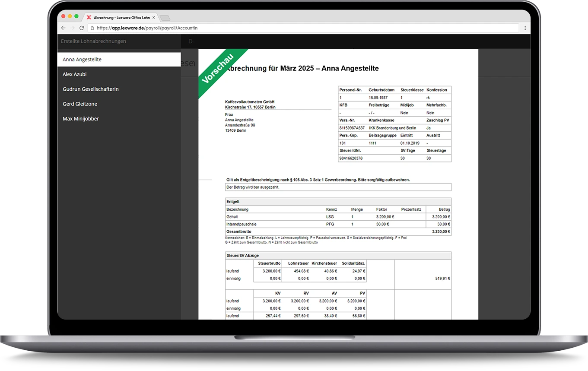Show Gudrun Gesellschafterin's payroll statement
This screenshot has height=371, width=588.
(x=91, y=89)
